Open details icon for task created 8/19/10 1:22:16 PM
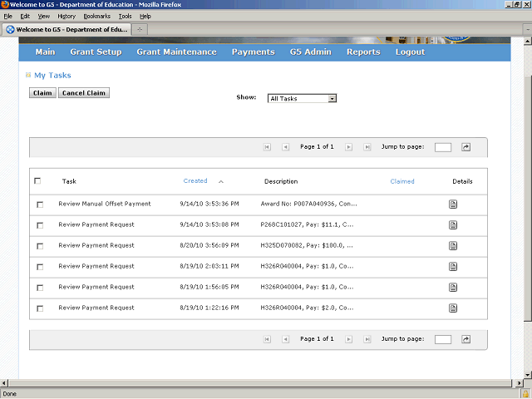Viewport: 532px width, 399px height. [x=453, y=308]
